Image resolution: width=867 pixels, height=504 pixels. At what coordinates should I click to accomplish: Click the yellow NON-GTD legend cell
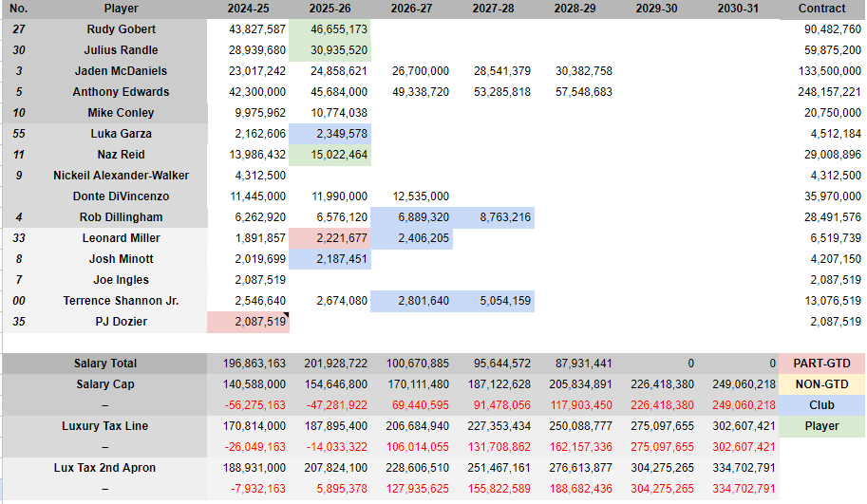click(x=821, y=384)
